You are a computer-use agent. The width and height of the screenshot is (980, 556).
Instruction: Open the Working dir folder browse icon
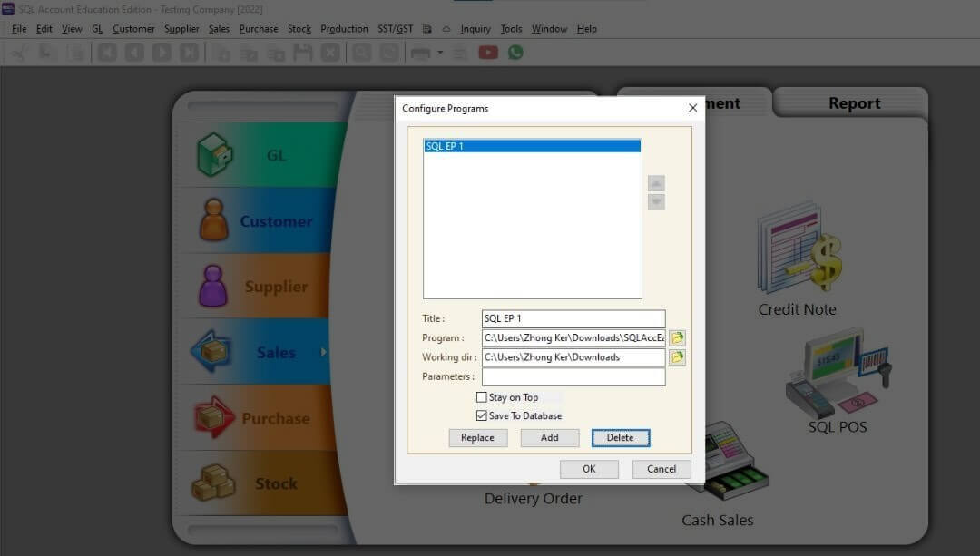point(677,357)
